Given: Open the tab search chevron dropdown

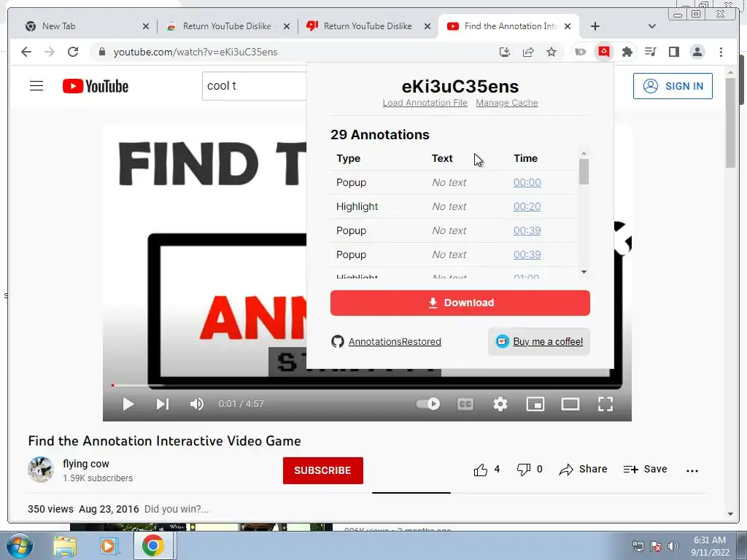Looking at the screenshot, I should tap(652, 26).
